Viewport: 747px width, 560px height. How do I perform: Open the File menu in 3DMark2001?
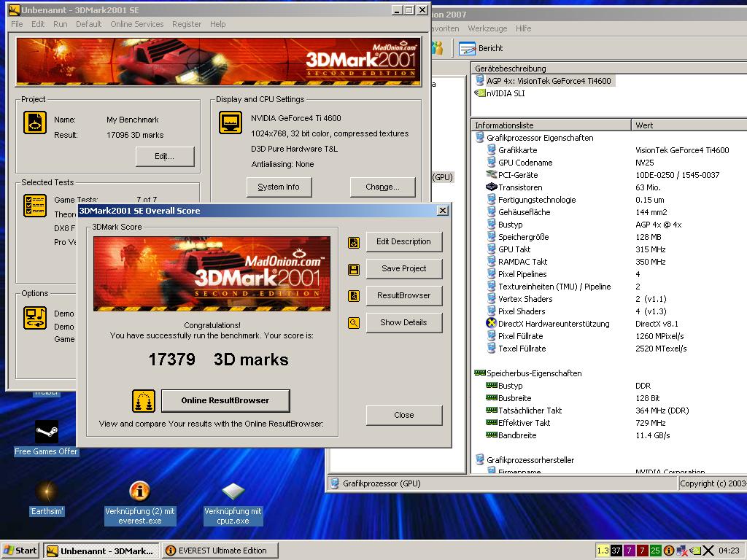click(x=17, y=24)
